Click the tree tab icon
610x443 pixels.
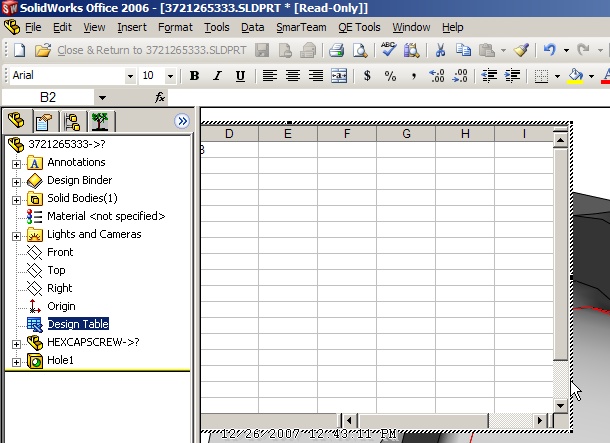pos(100,122)
